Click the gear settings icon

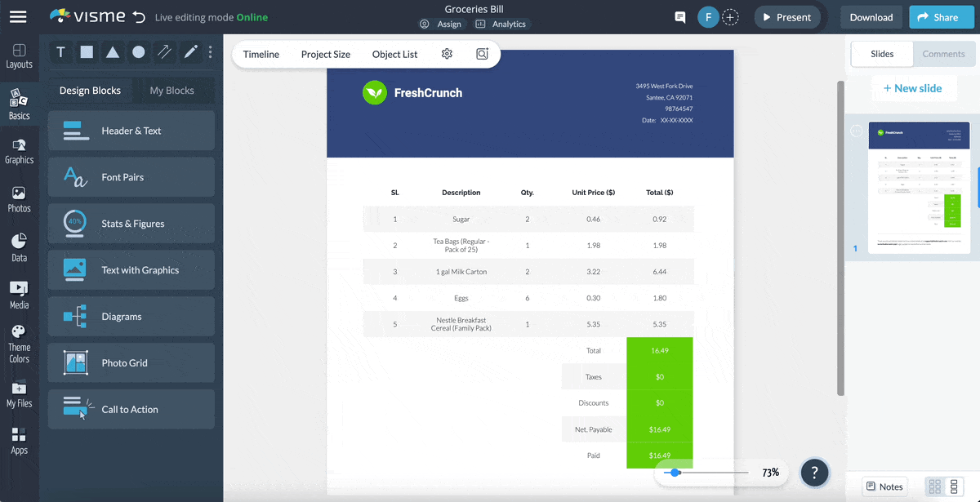pyautogui.click(x=447, y=54)
